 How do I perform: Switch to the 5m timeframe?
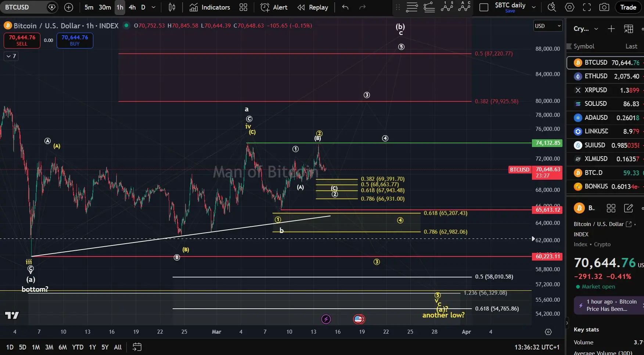pyautogui.click(x=89, y=7)
